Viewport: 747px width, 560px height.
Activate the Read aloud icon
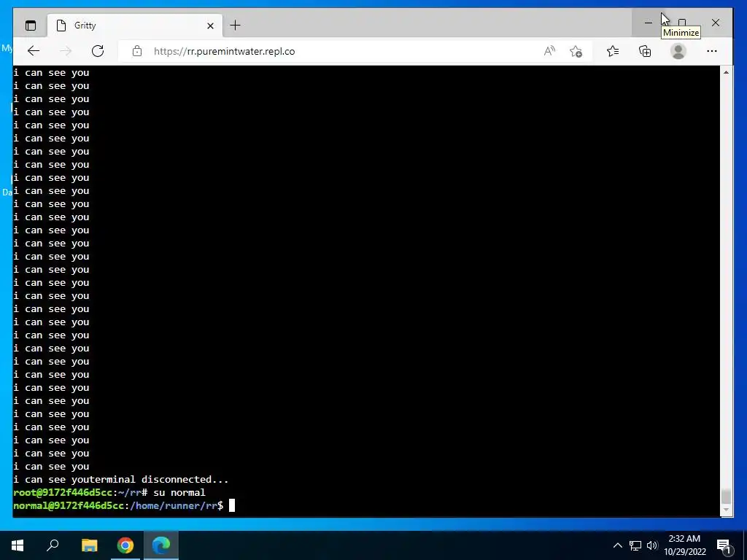tap(549, 51)
